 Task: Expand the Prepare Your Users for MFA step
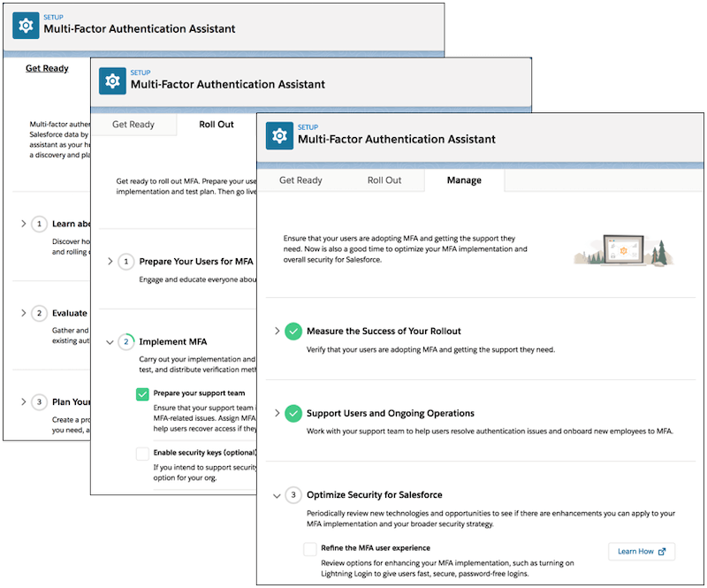pyautogui.click(x=110, y=261)
